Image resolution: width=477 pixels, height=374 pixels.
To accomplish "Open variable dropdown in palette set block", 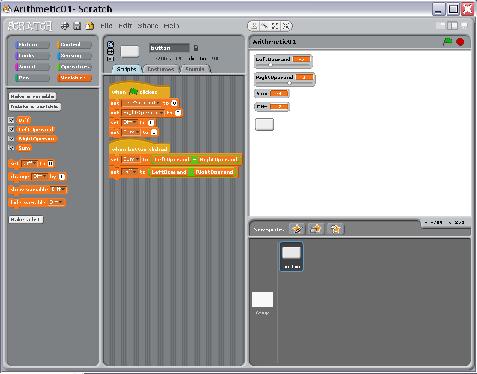I will (29, 164).
